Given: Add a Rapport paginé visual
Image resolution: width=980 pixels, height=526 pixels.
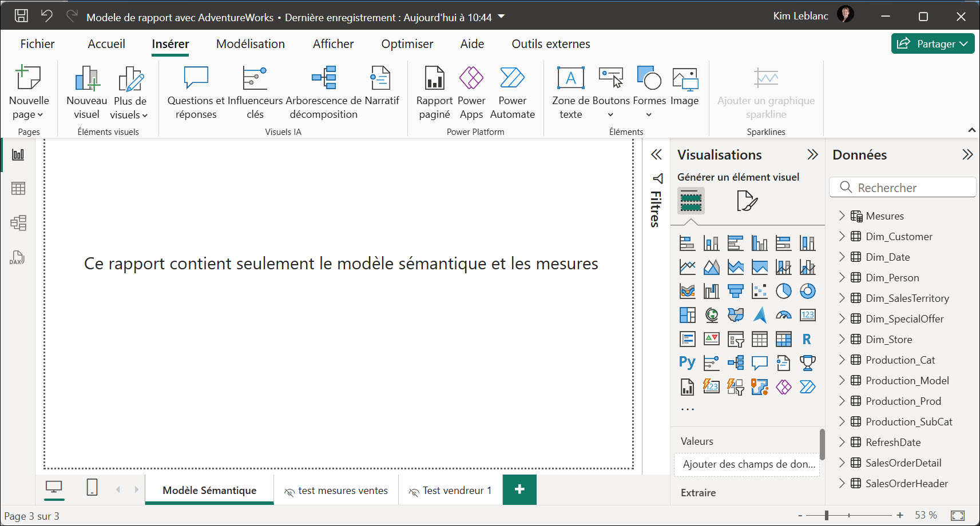Looking at the screenshot, I should click(434, 92).
